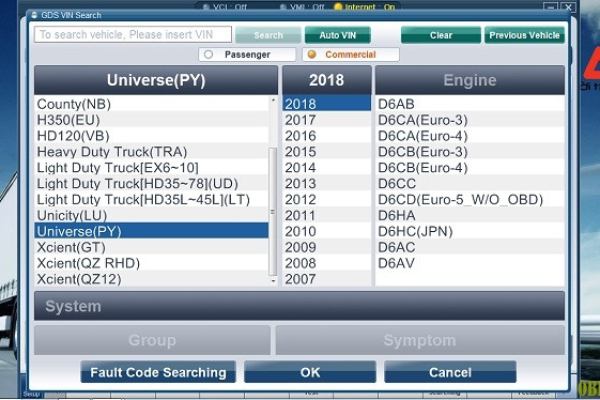The height and width of the screenshot is (400, 600).
Task: Choose Light Duty Truck[HD35~78](UD)
Action: click(152, 183)
